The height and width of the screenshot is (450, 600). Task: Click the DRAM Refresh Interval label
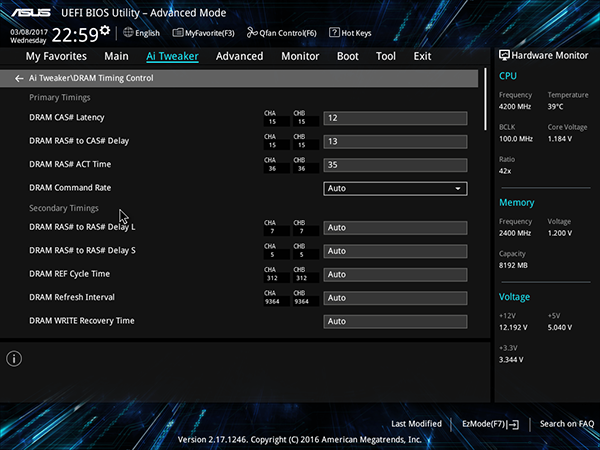coord(72,297)
